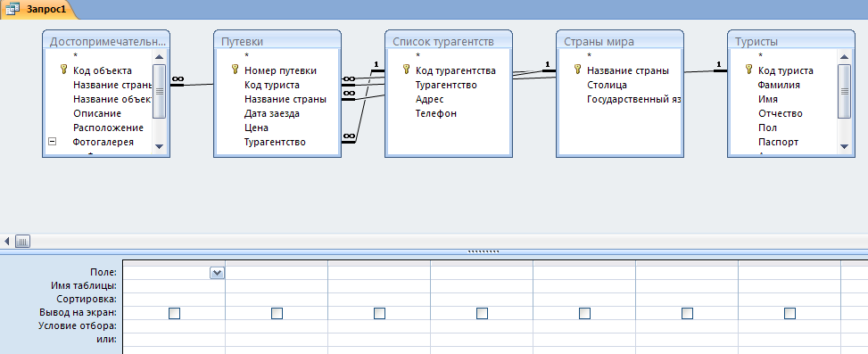868x354 pixels.
Task: Tick the third column Вывод на экран checkbox
Action: click(379, 314)
